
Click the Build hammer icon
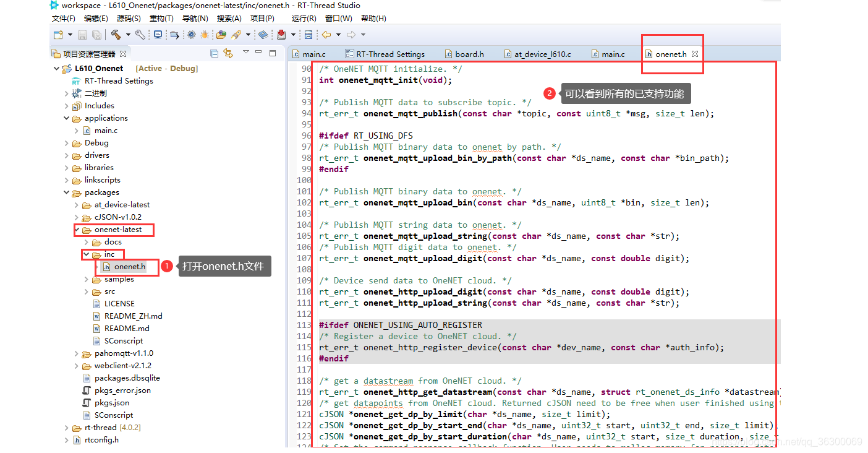pyautogui.click(x=116, y=35)
